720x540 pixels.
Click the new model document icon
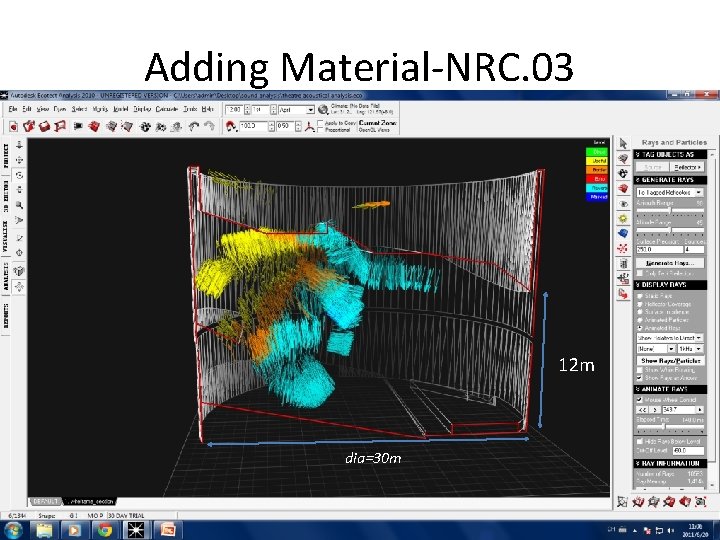tap(14, 126)
